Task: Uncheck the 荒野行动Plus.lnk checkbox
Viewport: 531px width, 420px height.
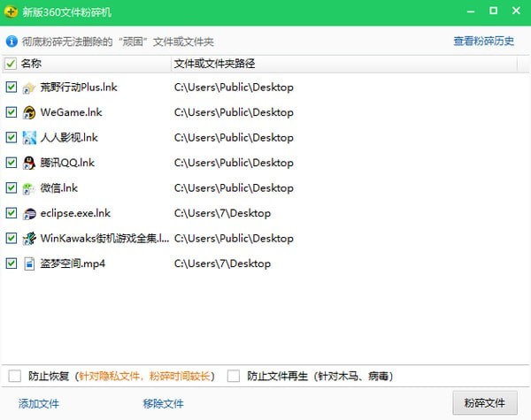Action: [x=12, y=87]
